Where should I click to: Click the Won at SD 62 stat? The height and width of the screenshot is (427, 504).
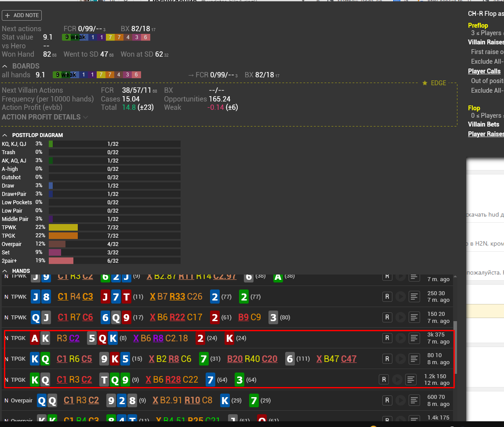(144, 54)
